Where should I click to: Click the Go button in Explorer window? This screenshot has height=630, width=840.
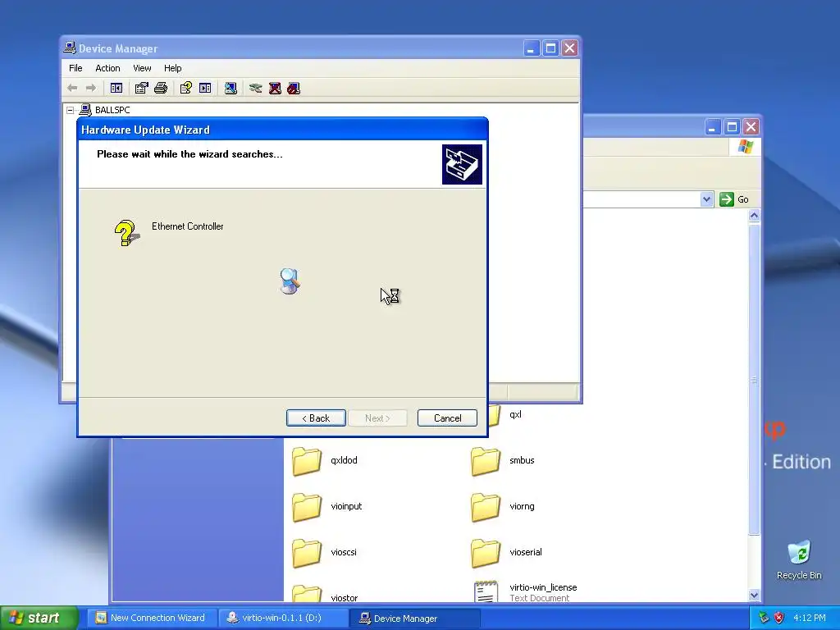pyautogui.click(x=734, y=199)
